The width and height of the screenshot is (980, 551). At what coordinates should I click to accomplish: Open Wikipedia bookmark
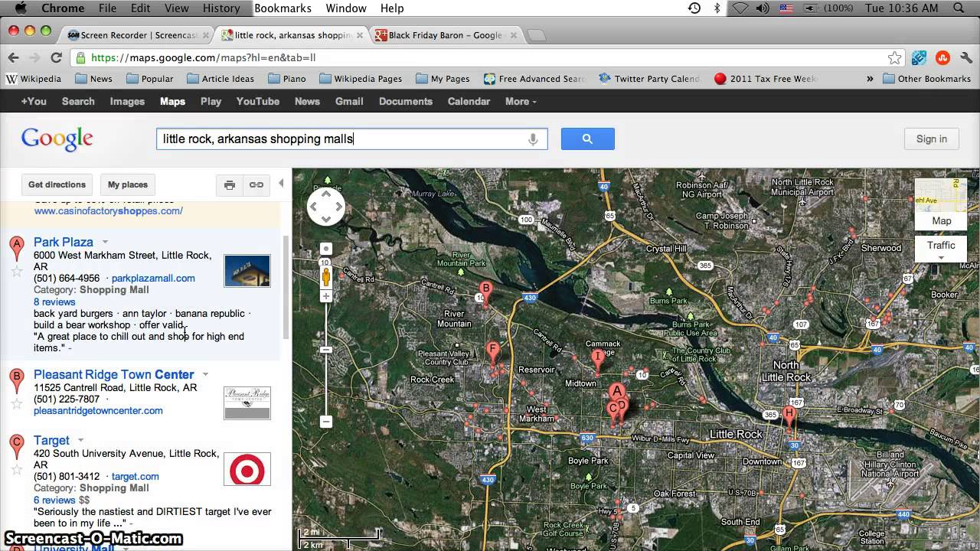click(34, 79)
